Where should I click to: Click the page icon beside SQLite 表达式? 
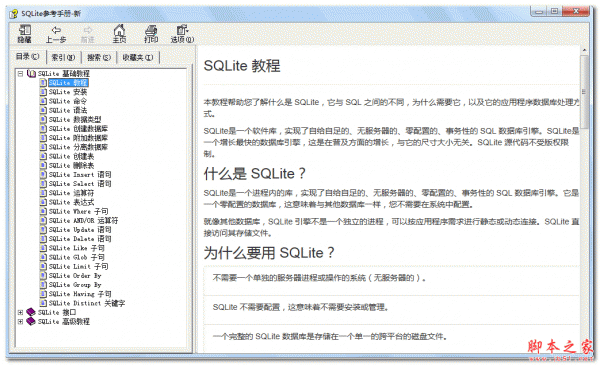click(x=43, y=202)
